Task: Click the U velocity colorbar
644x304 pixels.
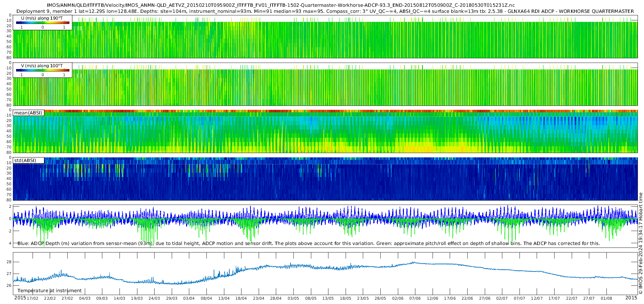Action: 43,23
